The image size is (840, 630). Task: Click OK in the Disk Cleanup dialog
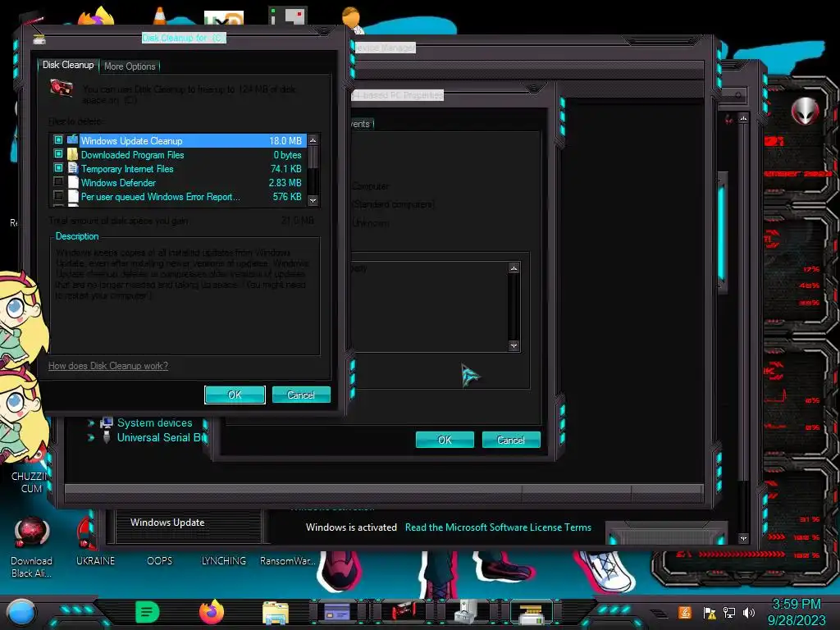tap(235, 395)
